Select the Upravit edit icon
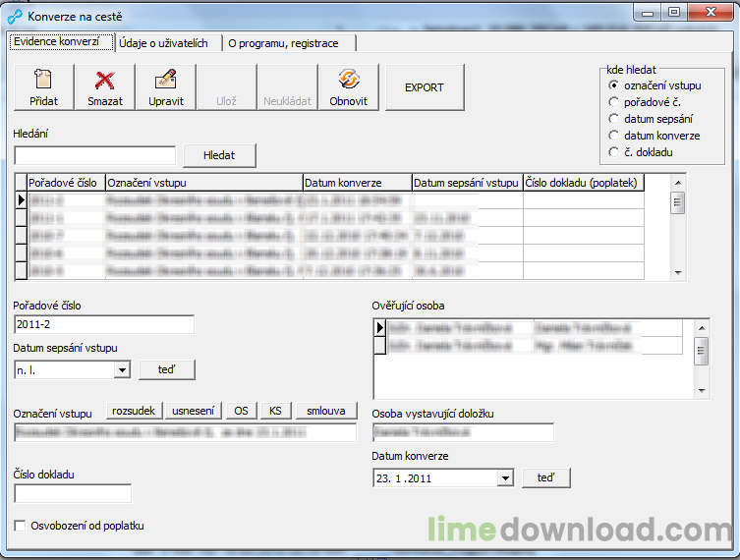Image resolution: width=740 pixels, height=560 pixels. [165, 81]
